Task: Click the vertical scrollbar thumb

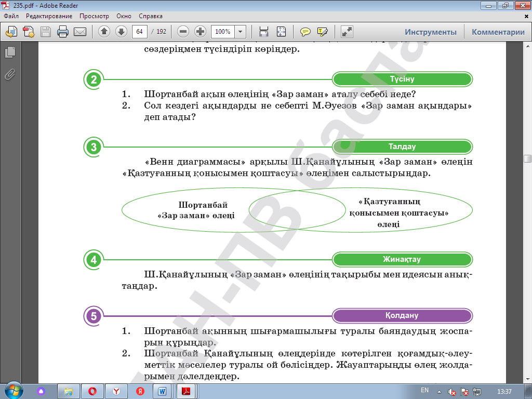Action: 528,158
